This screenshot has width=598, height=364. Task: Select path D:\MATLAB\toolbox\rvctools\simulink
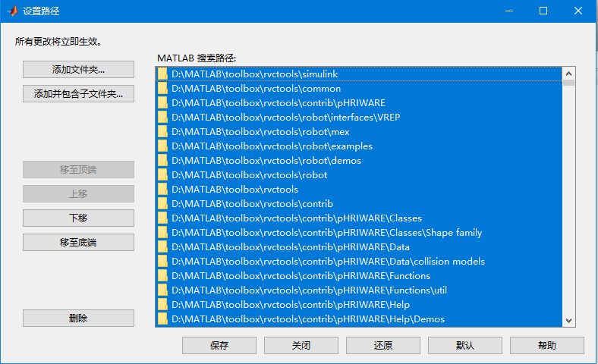(x=359, y=74)
